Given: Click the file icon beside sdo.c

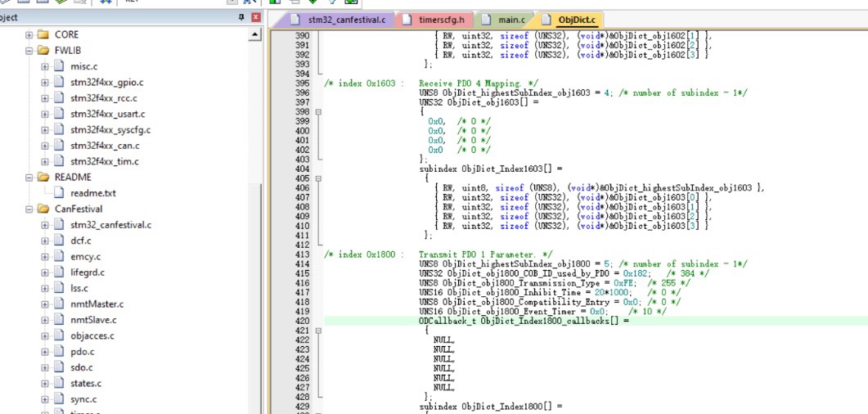Looking at the screenshot, I should click(x=59, y=367).
